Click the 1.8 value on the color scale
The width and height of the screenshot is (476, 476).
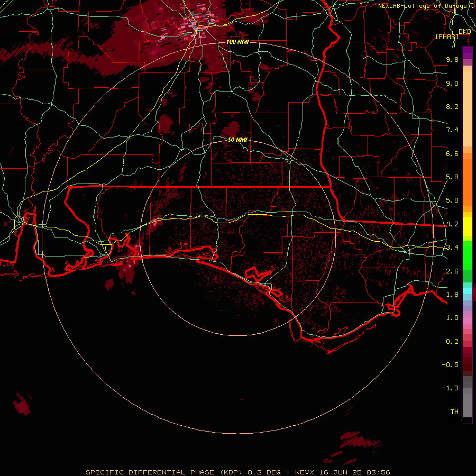click(x=452, y=295)
